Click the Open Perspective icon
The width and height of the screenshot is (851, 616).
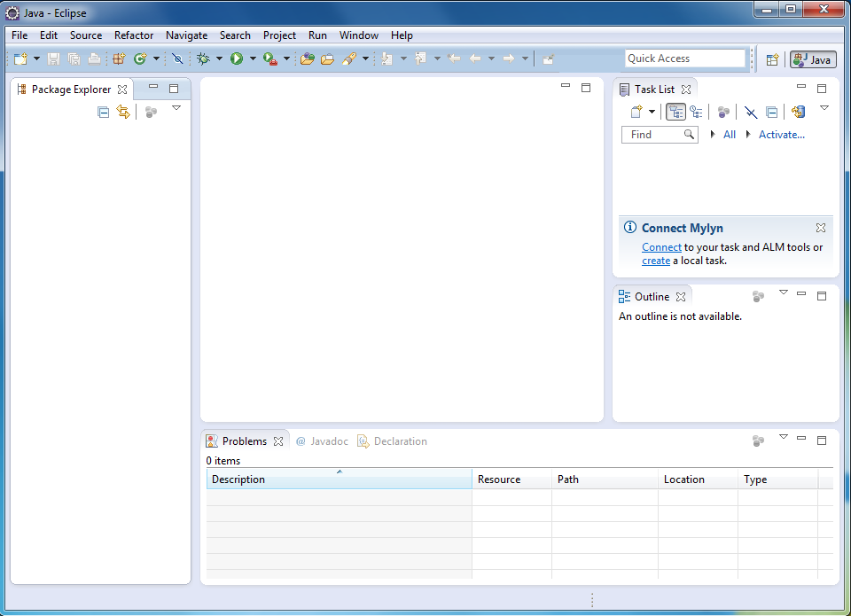click(x=772, y=59)
